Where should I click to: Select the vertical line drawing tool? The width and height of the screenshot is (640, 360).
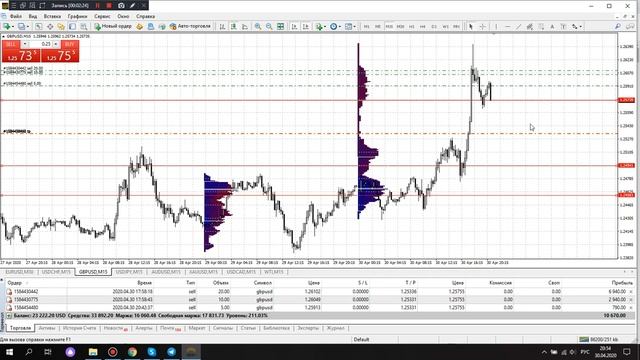(496, 26)
